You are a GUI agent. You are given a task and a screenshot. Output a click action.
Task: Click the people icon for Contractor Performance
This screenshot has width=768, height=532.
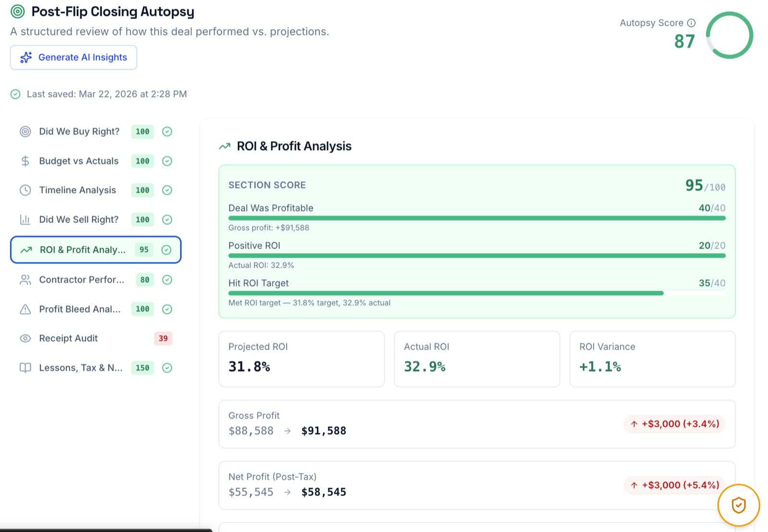[x=25, y=280]
